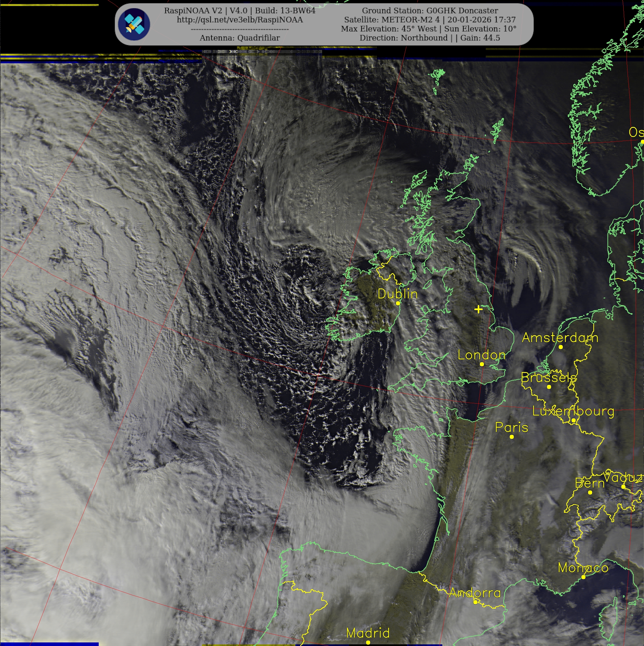The width and height of the screenshot is (644, 646).
Task: Click the London city marker dot
Action: pos(482,364)
